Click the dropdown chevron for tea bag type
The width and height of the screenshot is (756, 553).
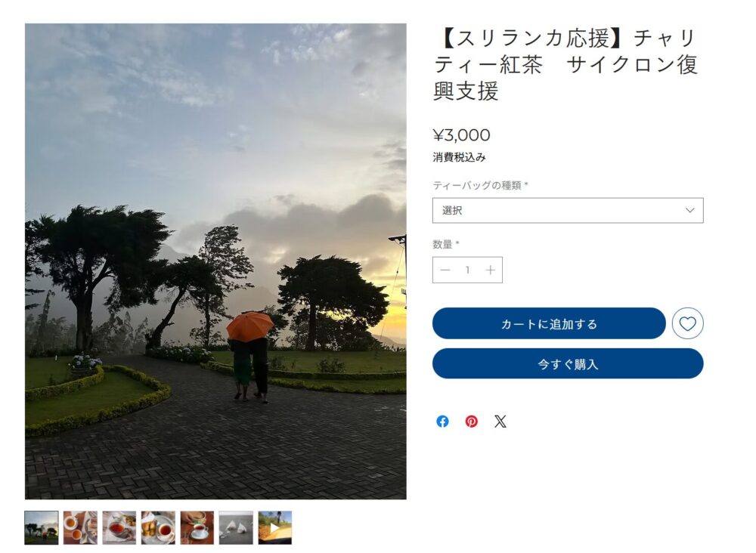click(x=690, y=211)
